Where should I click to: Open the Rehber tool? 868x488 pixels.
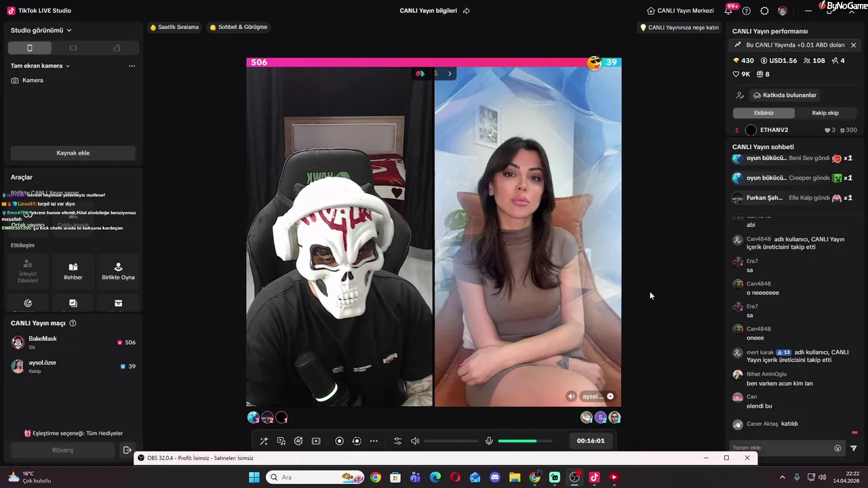tap(73, 271)
